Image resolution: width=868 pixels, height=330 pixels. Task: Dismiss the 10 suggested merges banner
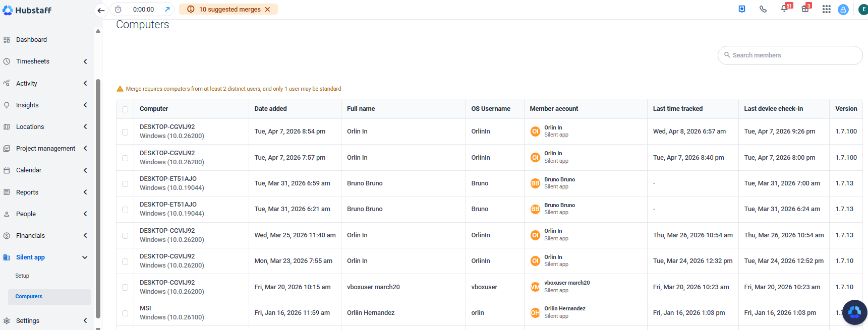pos(268,10)
